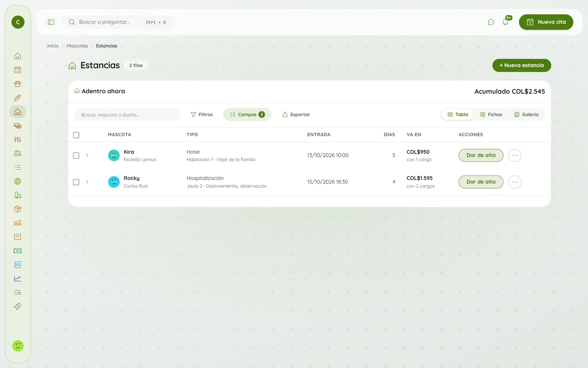Viewport: 588px width, 368px height.
Task: Open the paw print pets section
Action: (18, 84)
